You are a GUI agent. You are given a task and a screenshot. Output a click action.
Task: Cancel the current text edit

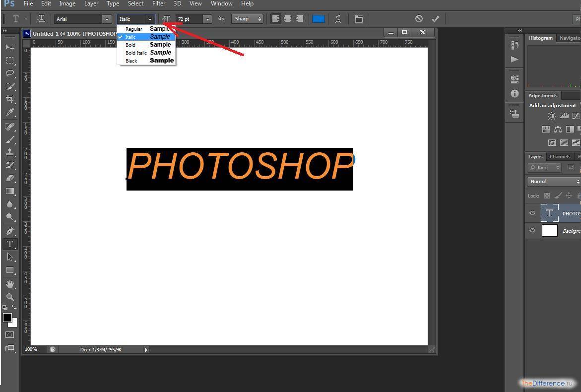[x=419, y=19]
